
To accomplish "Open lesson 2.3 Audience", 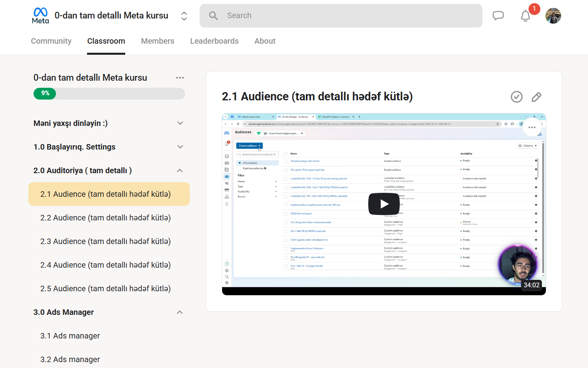I will (105, 241).
